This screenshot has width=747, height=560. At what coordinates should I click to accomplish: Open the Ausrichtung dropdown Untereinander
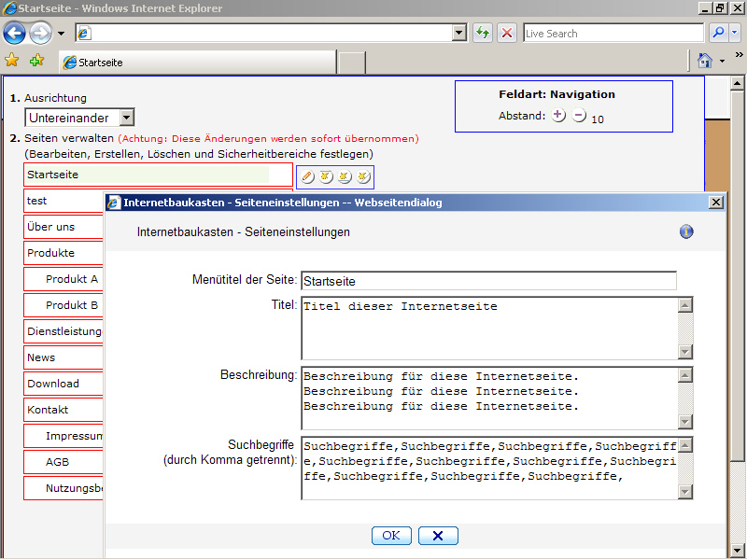tap(79, 118)
